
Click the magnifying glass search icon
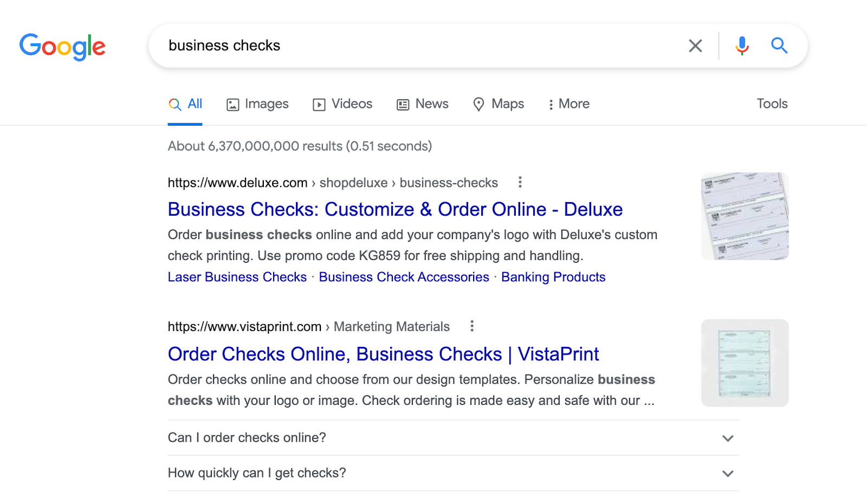point(779,46)
